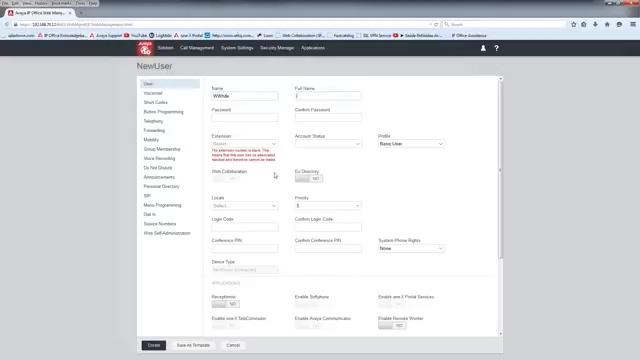Open the Button Programming section
Screen dimensions: 640x360
(163, 112)
